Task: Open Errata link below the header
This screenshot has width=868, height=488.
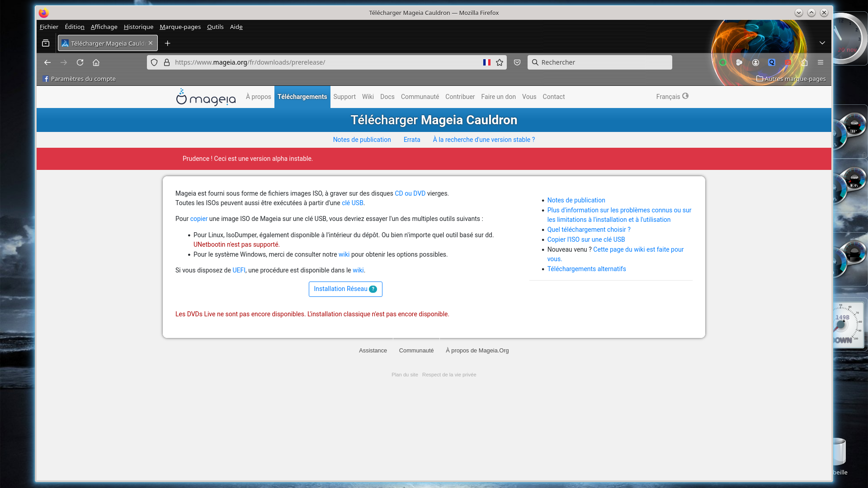Action: (412, 140)
